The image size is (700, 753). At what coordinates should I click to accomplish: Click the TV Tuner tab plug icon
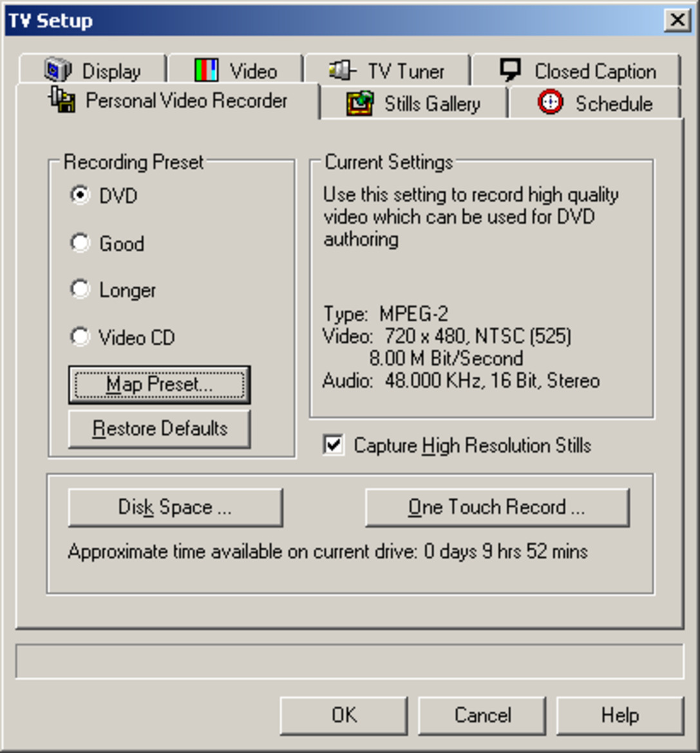(342, 70)
